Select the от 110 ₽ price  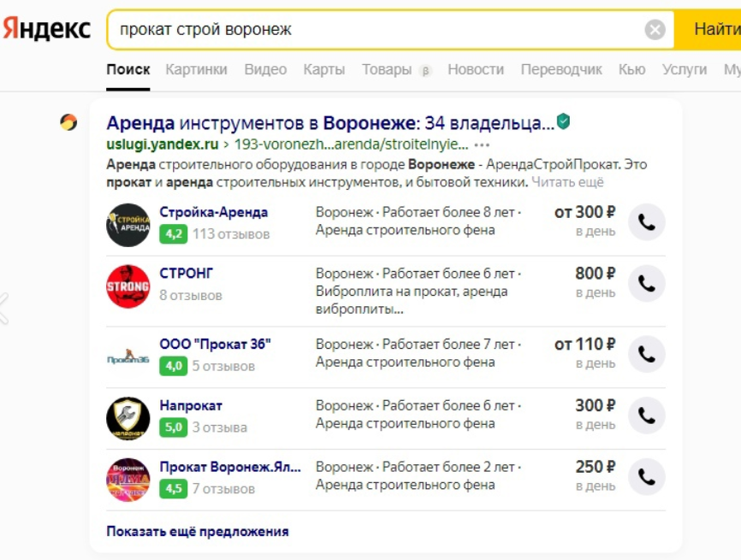(x=584, y=345)
